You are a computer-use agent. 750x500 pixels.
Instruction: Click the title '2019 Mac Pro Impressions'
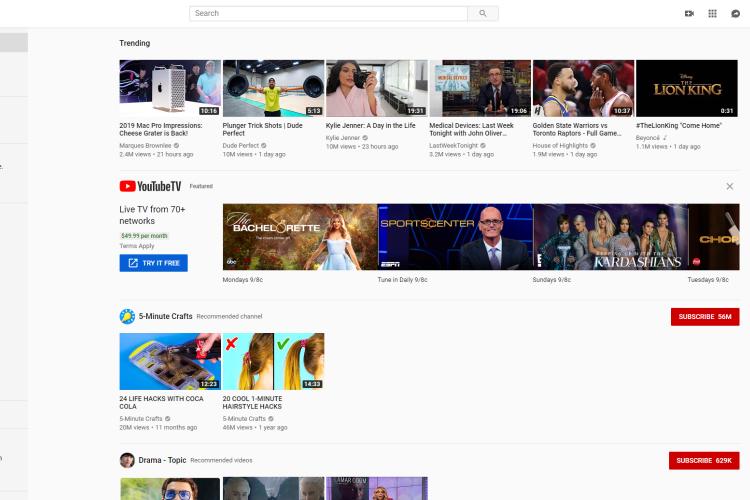161,129
